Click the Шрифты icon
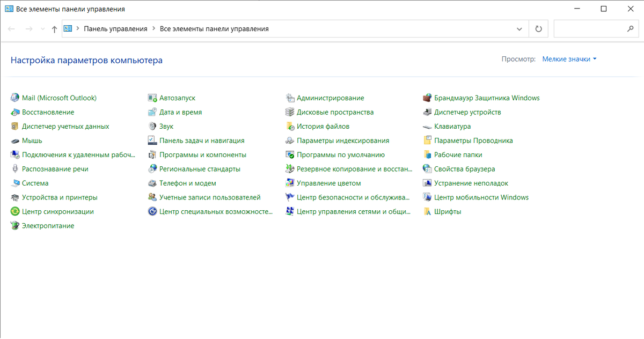The width and height of the screenshot is (644, 339). (427, 211)
